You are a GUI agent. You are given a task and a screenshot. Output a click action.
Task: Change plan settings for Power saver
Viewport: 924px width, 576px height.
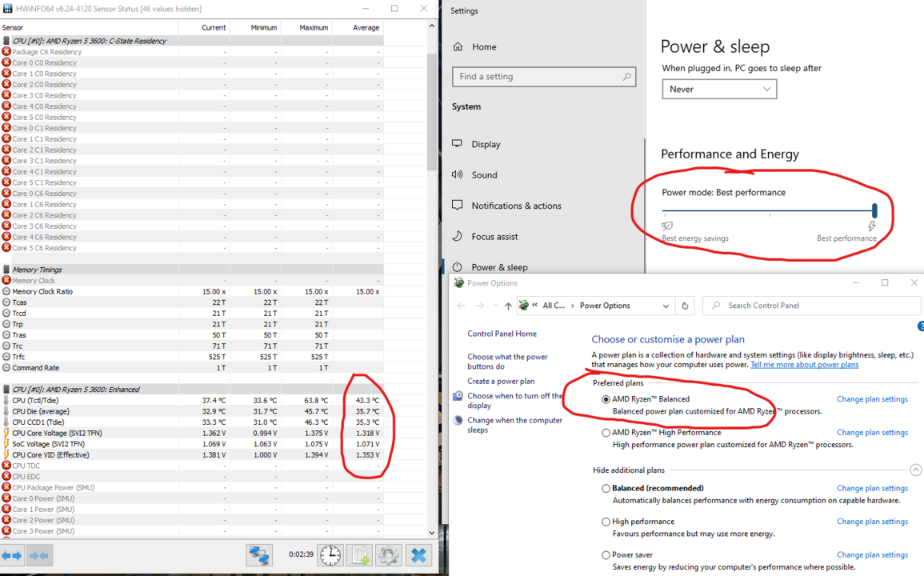coord(872,554)
